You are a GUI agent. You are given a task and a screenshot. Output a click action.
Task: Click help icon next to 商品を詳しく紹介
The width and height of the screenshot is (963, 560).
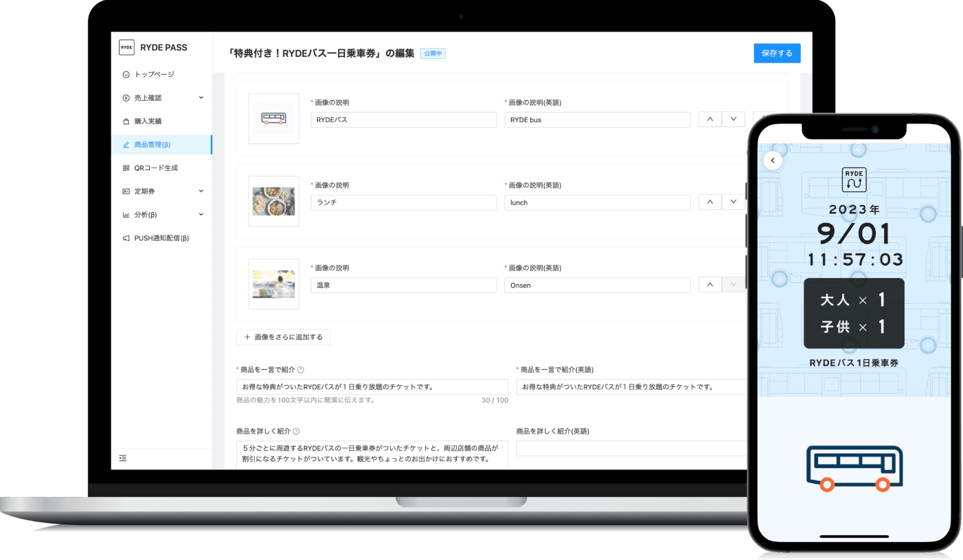coord(297,431)
